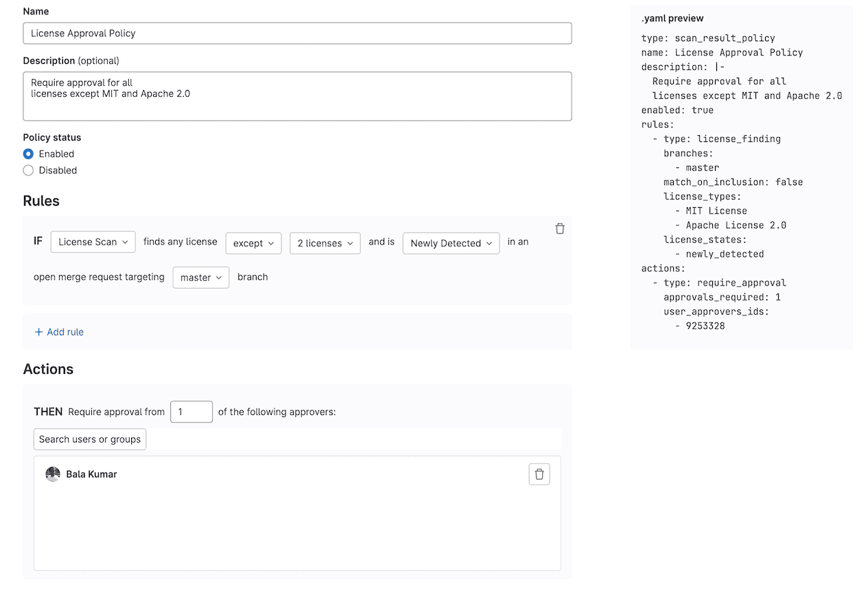Open the License Scan type dropdown
Viewport: 868px width, 592px height.
click(93, 242)
